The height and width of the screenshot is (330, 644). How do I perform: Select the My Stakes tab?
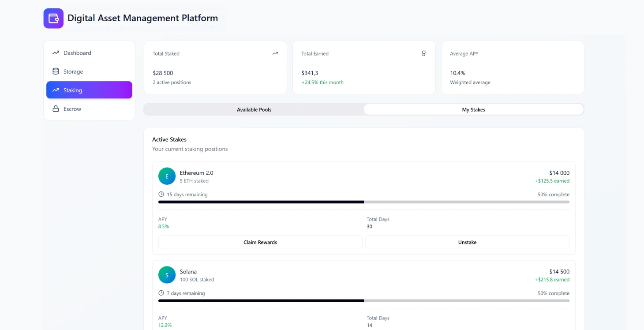pyautogui.click(x=473, y=109)
